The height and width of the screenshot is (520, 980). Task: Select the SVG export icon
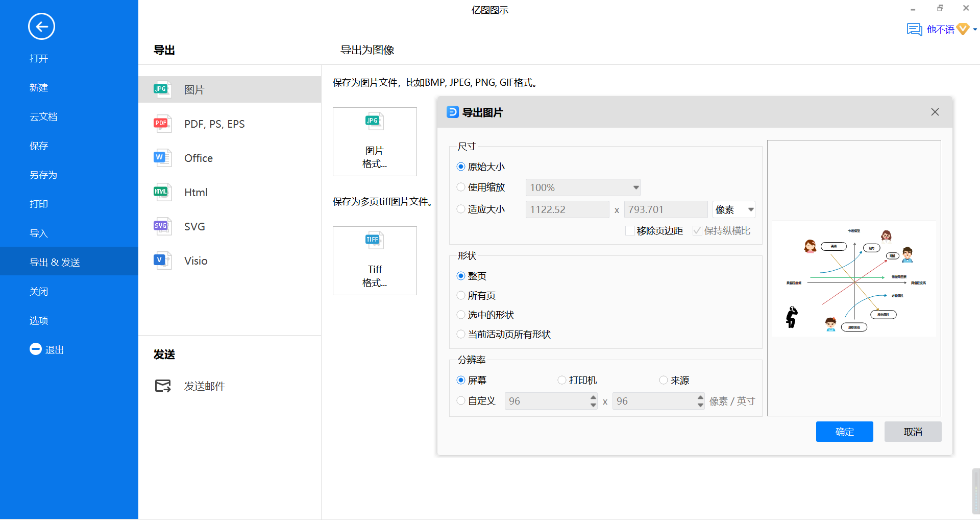(x=162, y=226)
